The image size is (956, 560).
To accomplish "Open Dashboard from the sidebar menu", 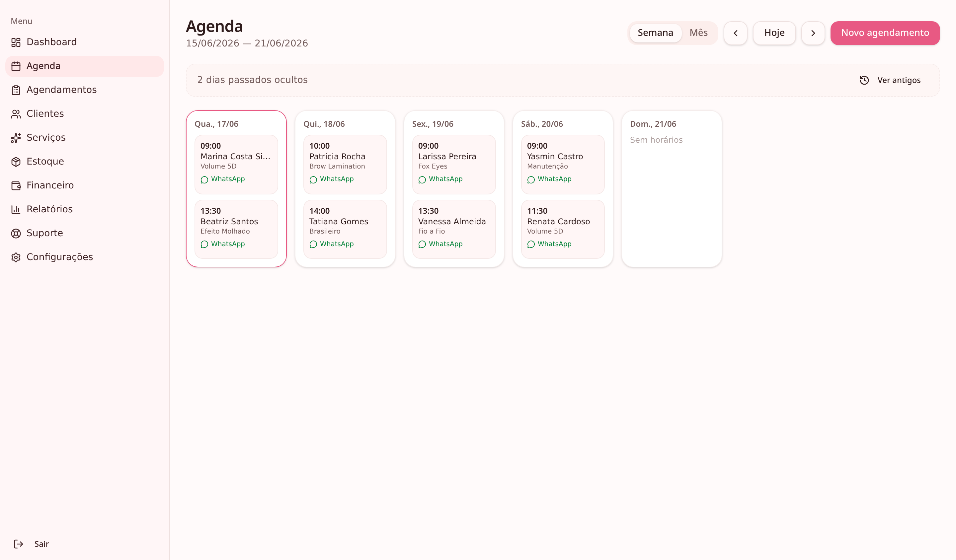I will (x=85, y=42).
